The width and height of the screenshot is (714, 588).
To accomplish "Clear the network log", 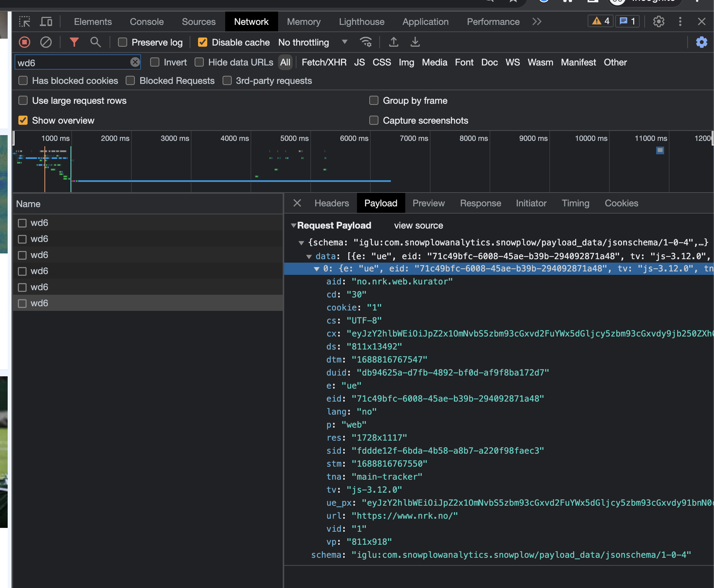I will [46, 42].
